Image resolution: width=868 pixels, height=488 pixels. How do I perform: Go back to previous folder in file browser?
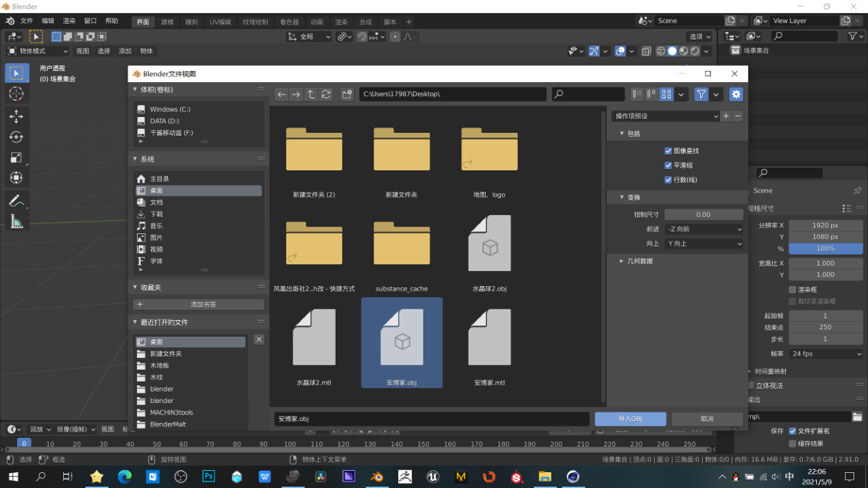click(282, 94)
